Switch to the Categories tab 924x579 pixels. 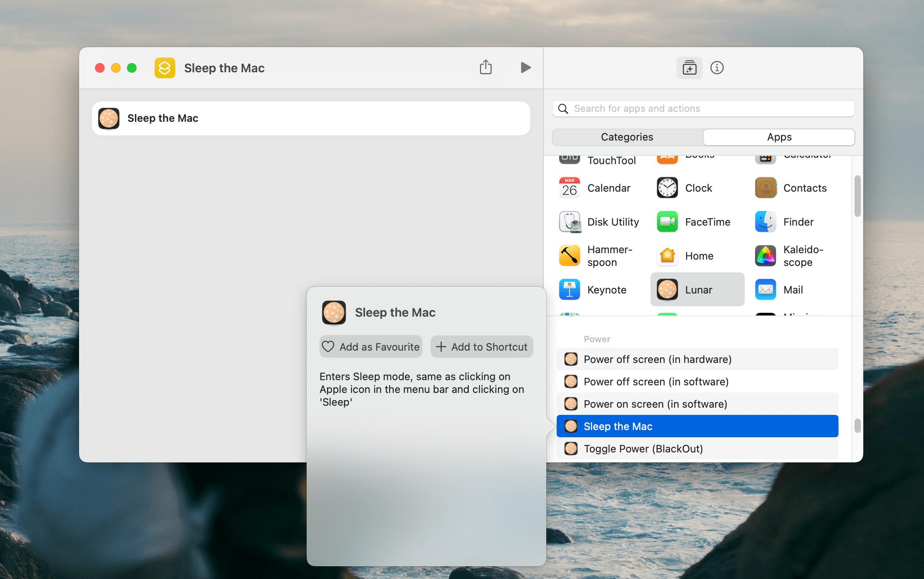(x=627, y=137)
